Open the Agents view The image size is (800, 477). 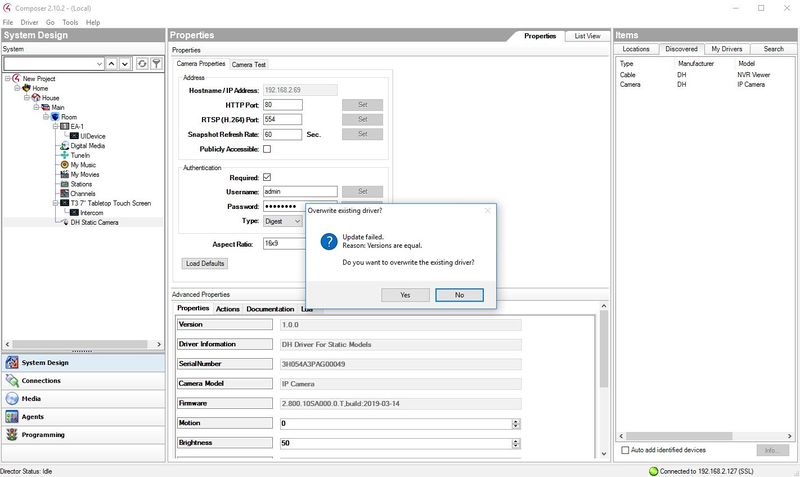(83, 417)
